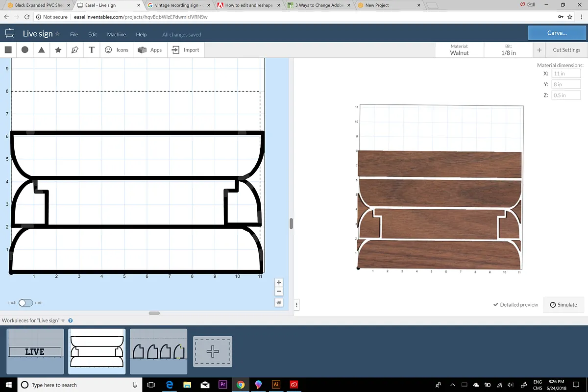Open the 1/8 in bit selector

coord(508,50)
